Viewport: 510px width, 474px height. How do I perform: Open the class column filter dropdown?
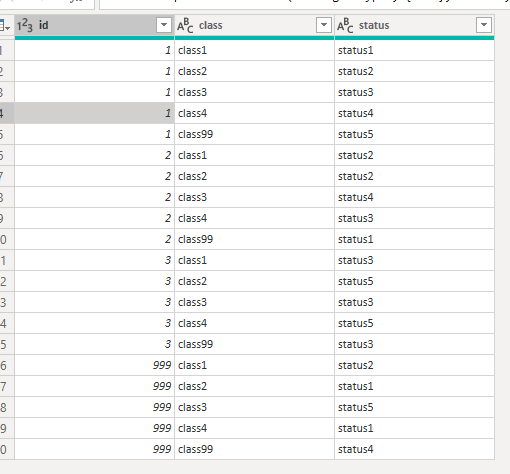[323, 25]
